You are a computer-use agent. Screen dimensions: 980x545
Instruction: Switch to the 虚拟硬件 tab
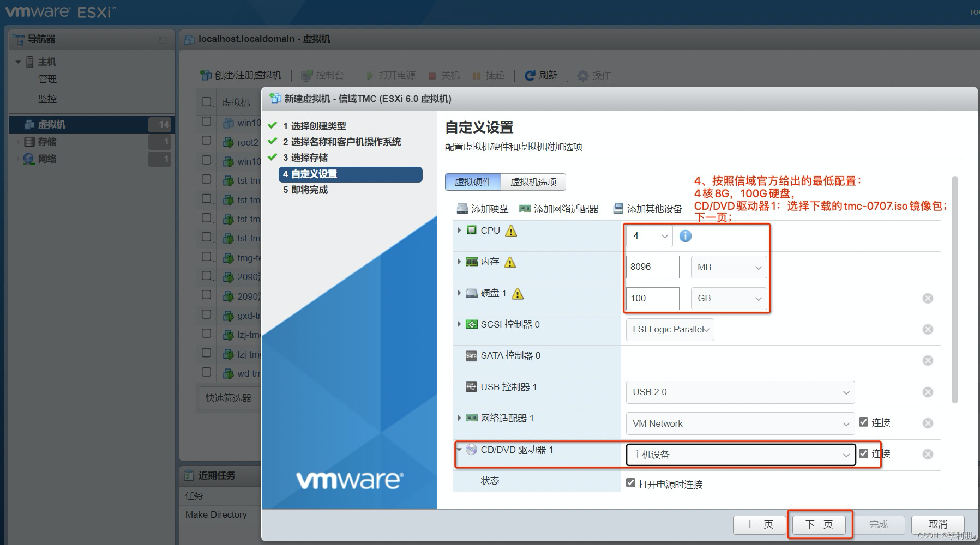tap(473, 182)
